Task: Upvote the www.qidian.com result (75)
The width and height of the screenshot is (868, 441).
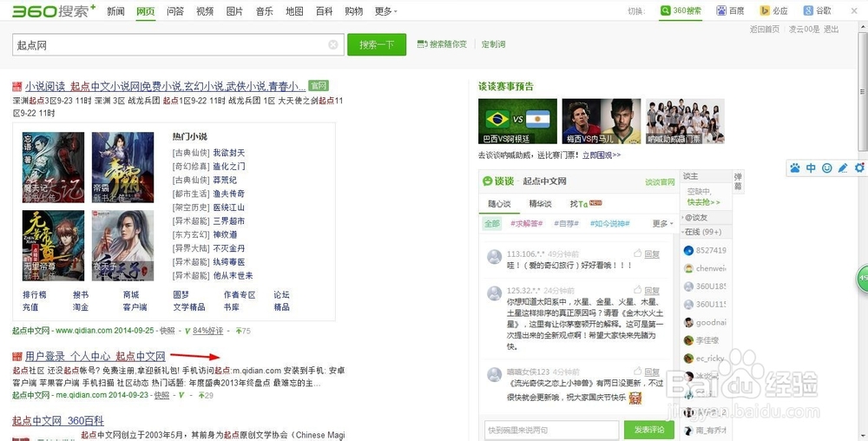Action: pos(243,331)
